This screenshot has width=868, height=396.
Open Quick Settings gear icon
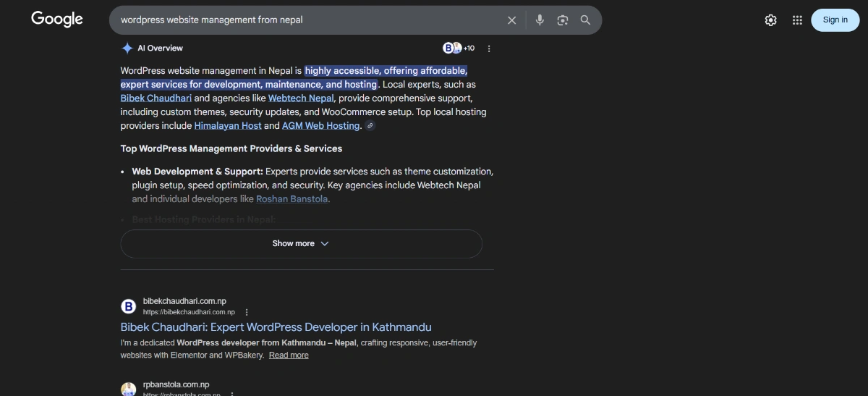pos(771,20)
